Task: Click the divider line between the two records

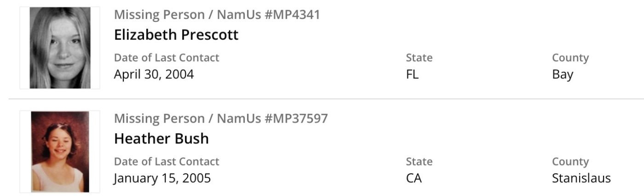Action: tap(322, 99)
